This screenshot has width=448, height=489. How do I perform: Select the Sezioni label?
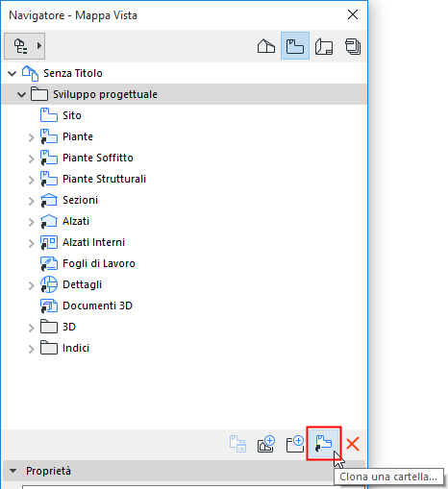80,200
